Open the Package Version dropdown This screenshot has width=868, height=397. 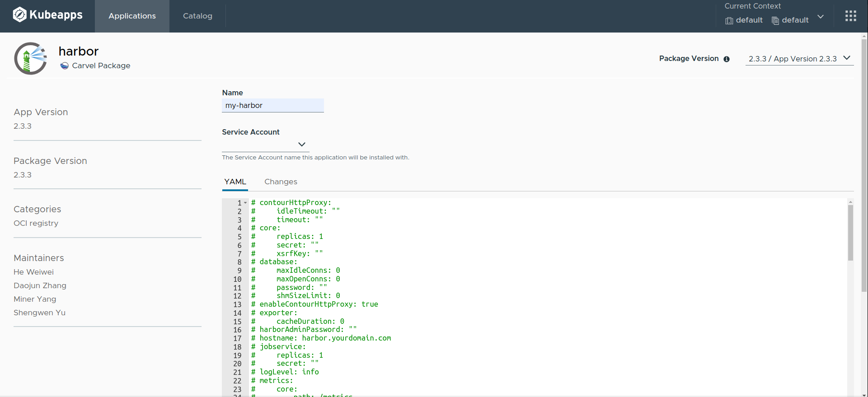tap(799, 59)
